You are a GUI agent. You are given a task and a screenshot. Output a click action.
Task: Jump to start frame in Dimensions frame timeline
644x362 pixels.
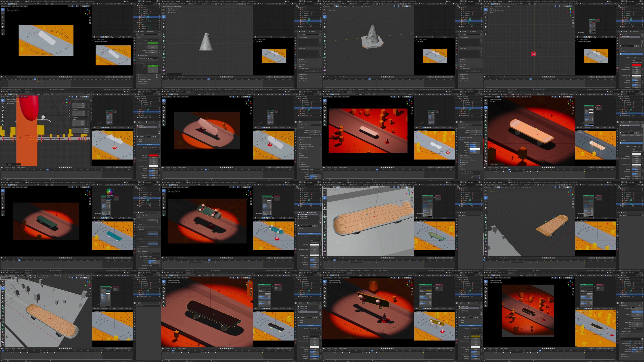[x=545, y=349]
